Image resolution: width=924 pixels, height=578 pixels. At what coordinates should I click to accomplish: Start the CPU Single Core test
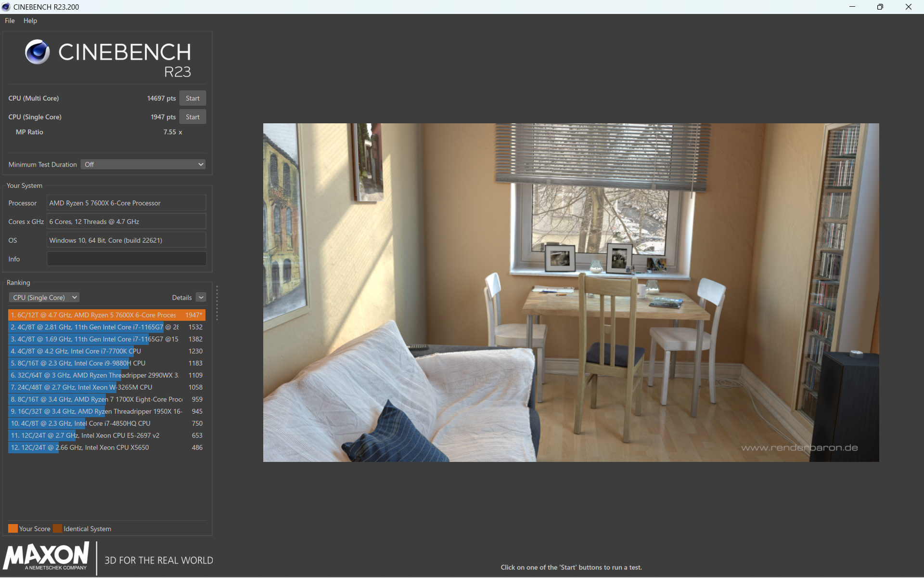(x=192, y=117)
